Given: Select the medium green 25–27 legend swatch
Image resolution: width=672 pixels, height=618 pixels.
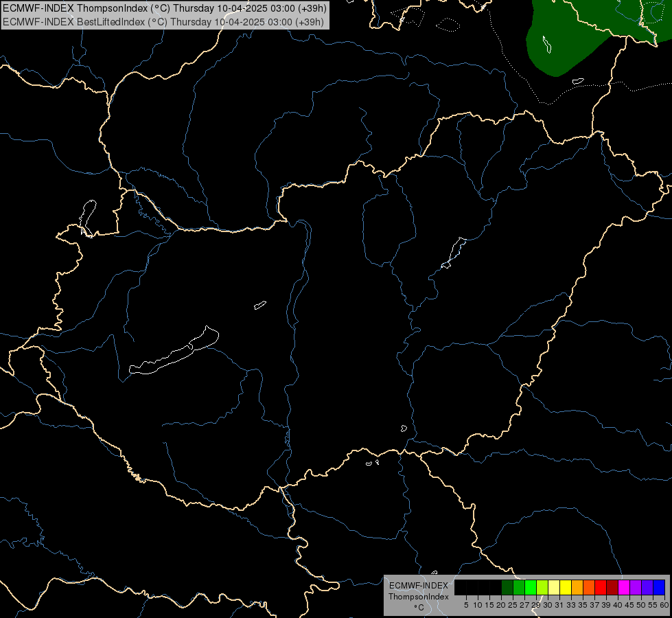Looking at the screenshot, I should click(x=518, y=587).
